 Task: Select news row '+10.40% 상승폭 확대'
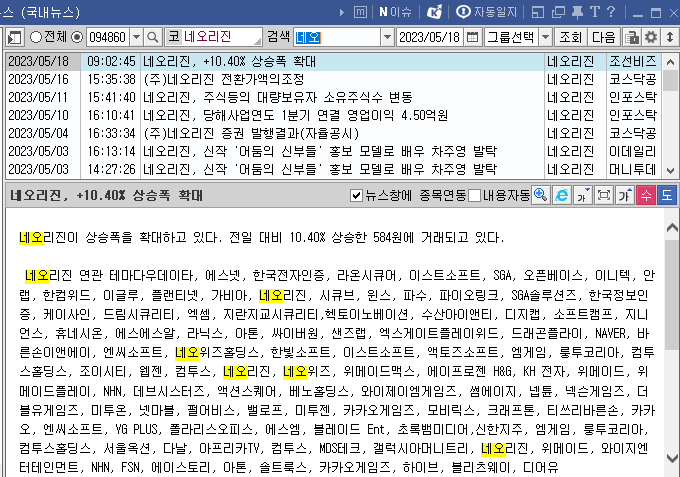[x=333, y=62]
